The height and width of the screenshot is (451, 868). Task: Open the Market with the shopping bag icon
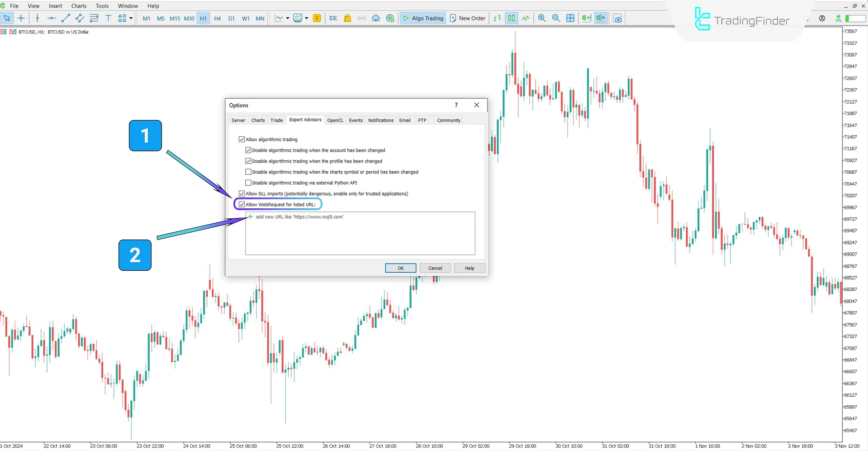click(x=347, y=18)
